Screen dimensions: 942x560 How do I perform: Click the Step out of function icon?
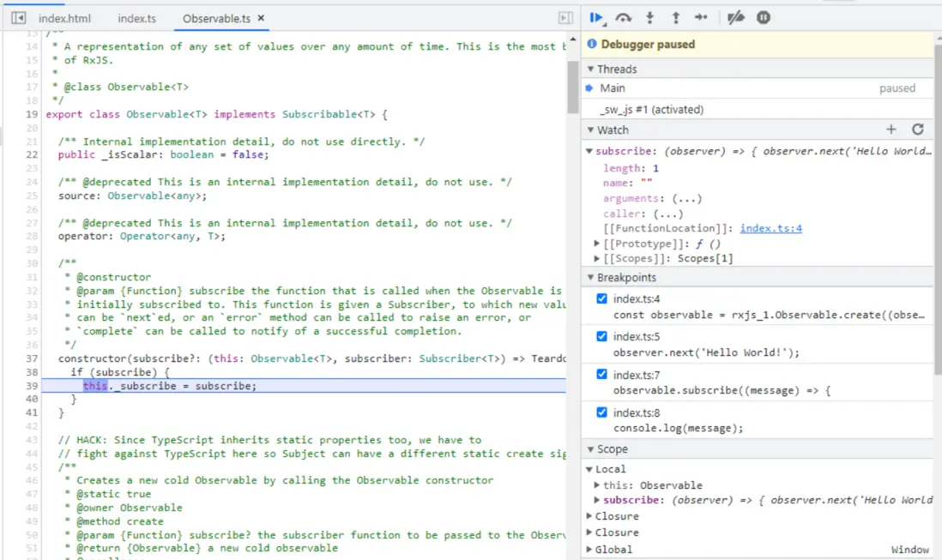click(x=675, y=17)
